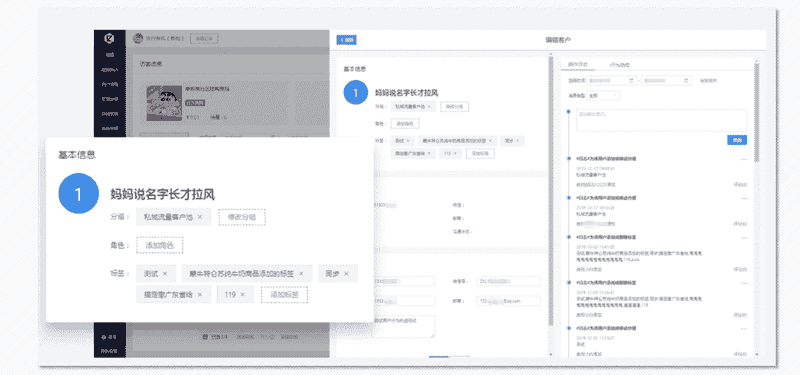Click into the note text area
The height and width of the screenshot is (375, 800).
click(661, 120)
